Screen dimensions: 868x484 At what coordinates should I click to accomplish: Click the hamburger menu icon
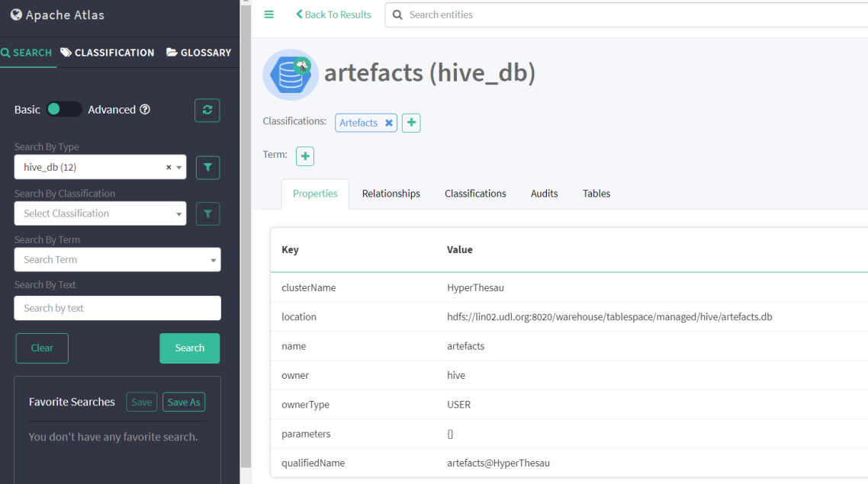click(268, 14)
